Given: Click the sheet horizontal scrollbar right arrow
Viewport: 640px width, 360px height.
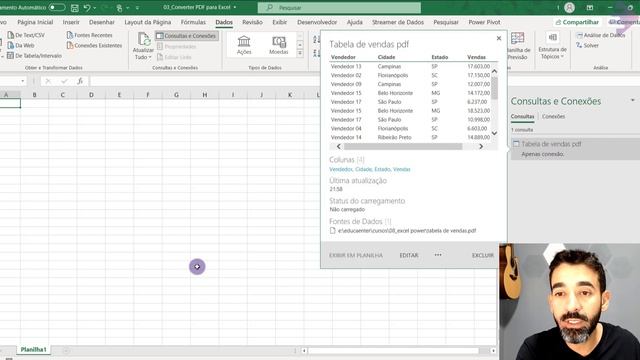Looking at the screenshot, I should tap(493, 351).
